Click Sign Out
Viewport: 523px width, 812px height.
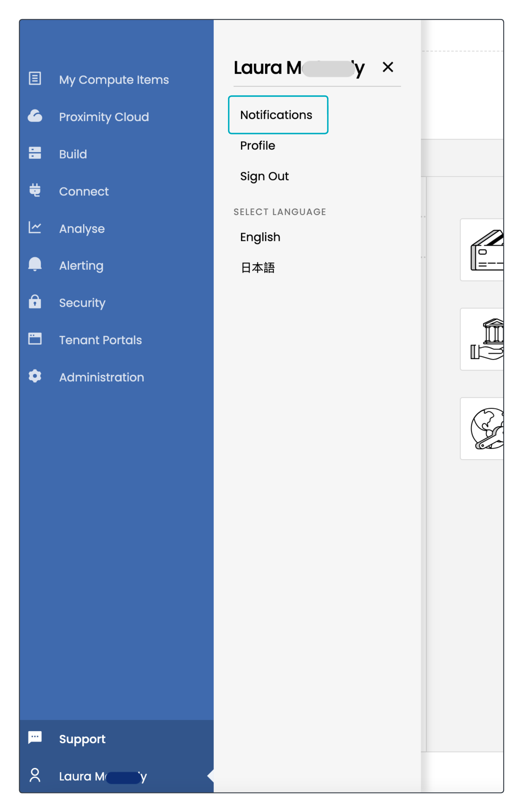[265, 176]
